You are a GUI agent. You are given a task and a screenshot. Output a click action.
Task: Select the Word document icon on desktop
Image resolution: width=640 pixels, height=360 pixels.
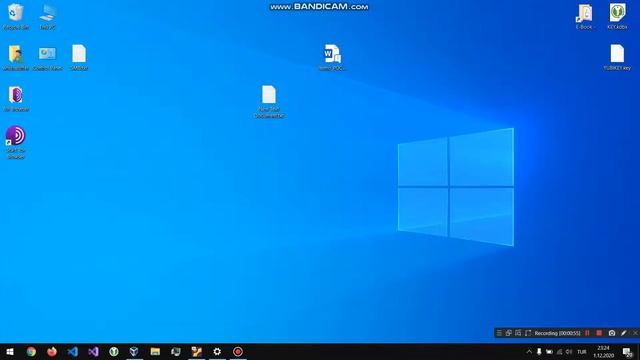(332, 57)
